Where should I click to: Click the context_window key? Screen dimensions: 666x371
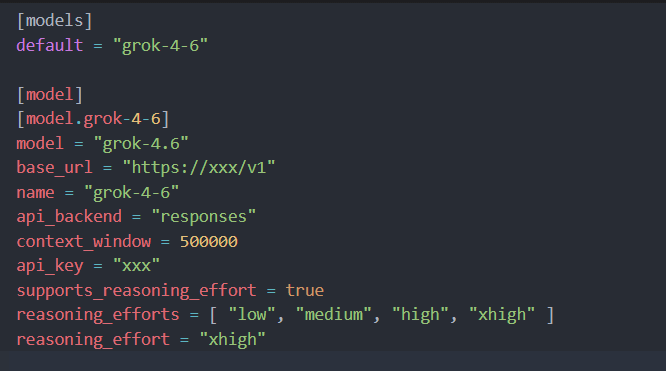coord(84,241)
